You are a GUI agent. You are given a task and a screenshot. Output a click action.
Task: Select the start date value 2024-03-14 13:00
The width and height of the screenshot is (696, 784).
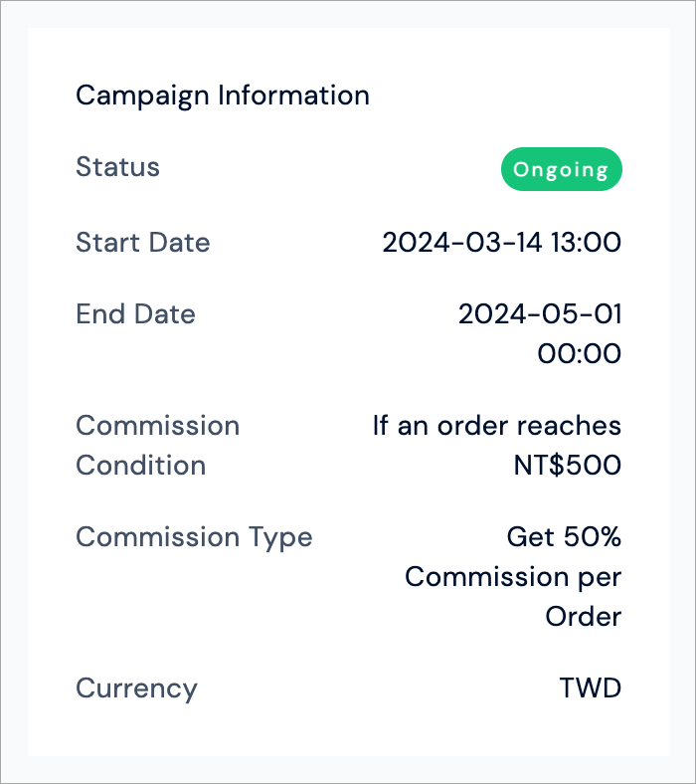click(502, 243)
